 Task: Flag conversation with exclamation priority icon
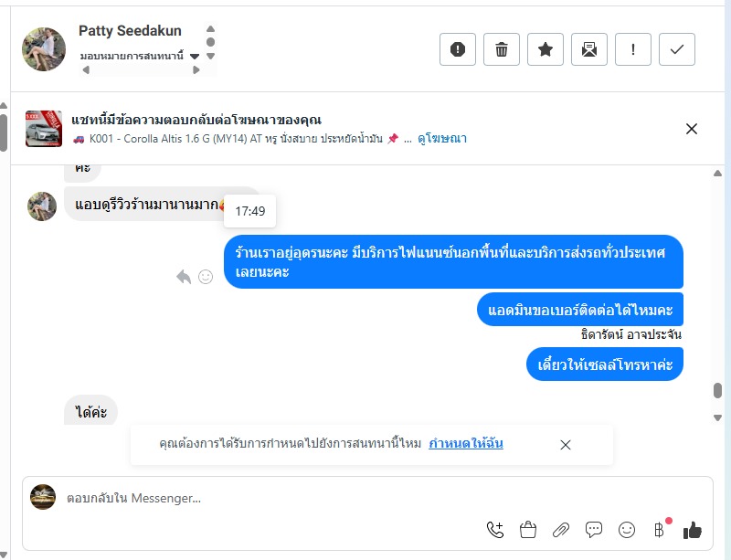tap(633, 49)
